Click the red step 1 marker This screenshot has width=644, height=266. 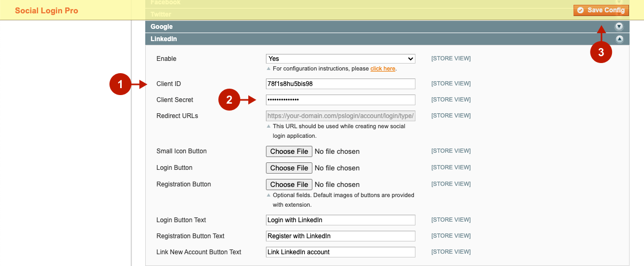tap(120, 84)
